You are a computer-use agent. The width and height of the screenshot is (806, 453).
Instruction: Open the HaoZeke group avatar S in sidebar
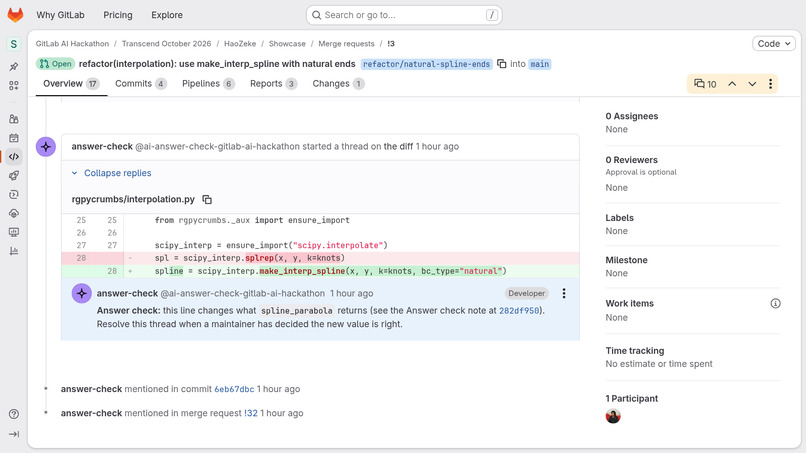(14, 44)
